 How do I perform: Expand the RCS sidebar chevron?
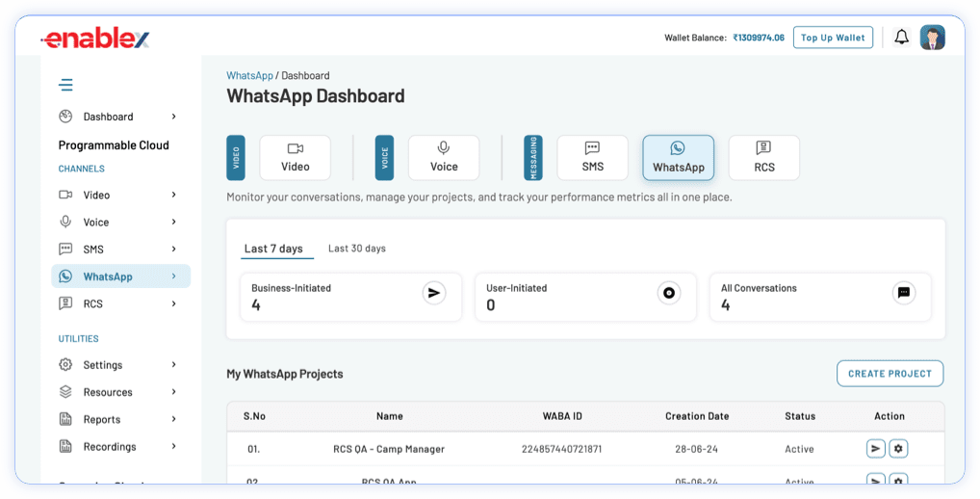coord(173,303)
